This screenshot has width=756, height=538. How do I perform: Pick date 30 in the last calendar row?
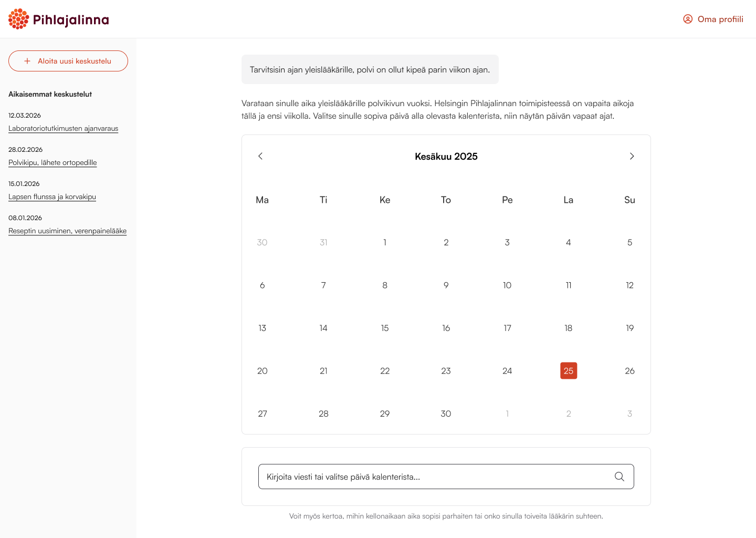446,413
